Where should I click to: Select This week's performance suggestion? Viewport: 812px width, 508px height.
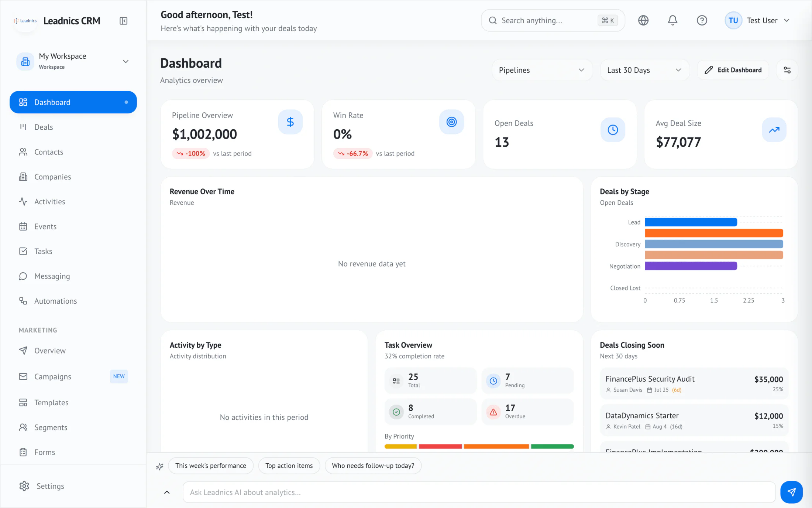pyautogui.click(x=211, y=466)
